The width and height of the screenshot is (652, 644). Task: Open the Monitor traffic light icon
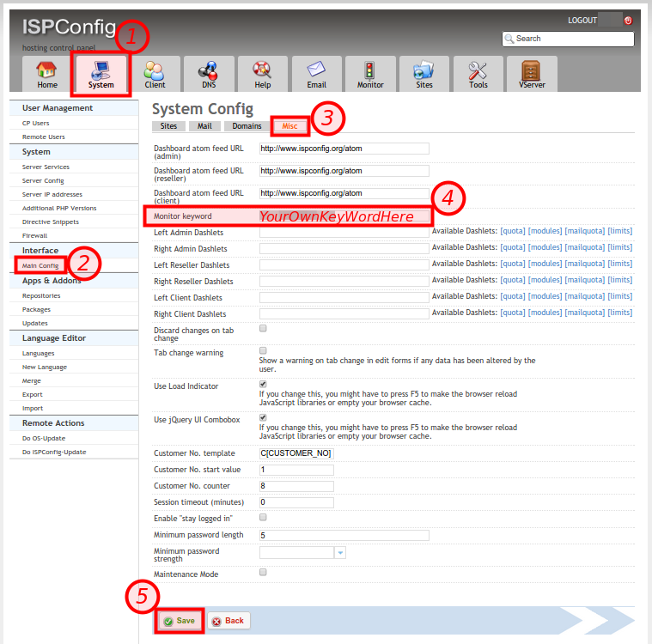(370, 73)
